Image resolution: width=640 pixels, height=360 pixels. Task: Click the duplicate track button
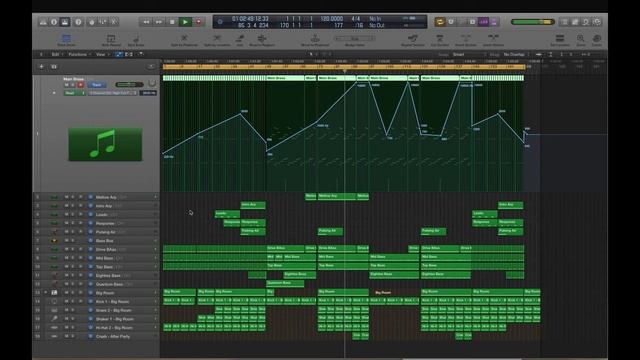[54, 67]
